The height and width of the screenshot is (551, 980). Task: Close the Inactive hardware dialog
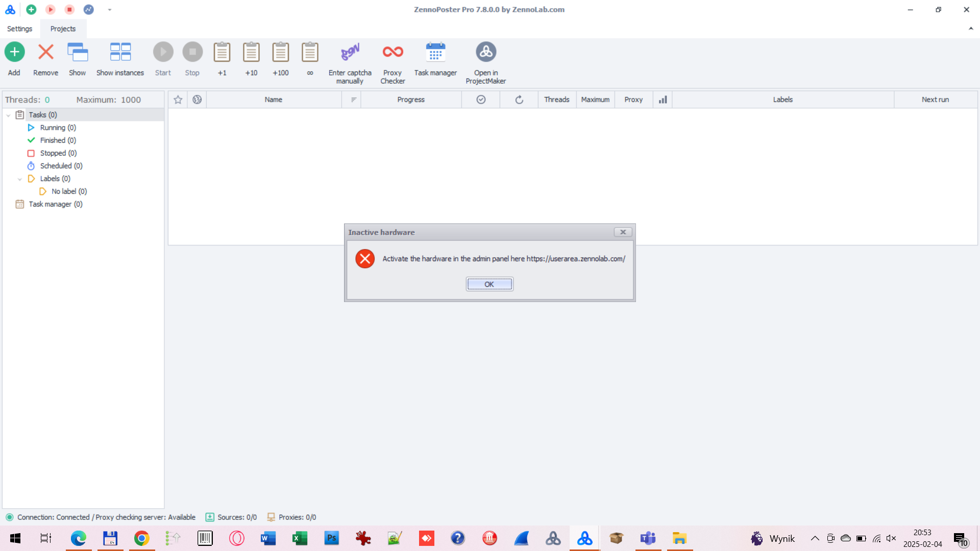pos(623,232)
